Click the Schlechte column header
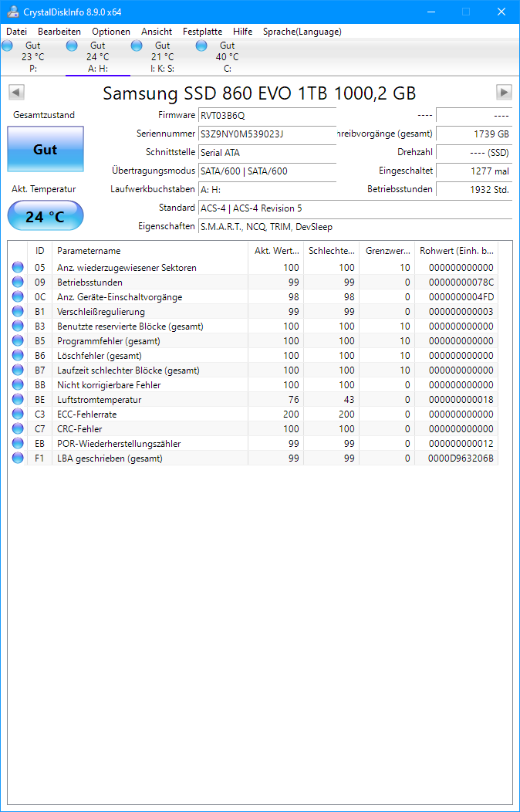The image size is (520, 812). (x=331, y=251)
